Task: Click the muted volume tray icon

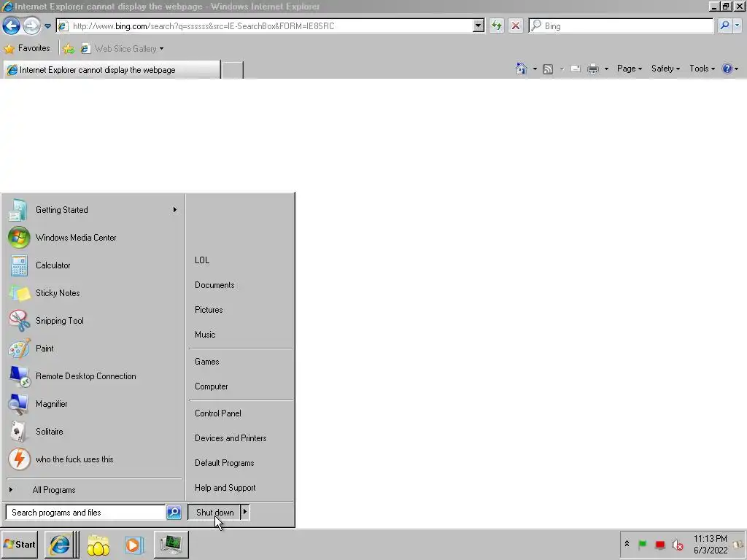Action: tap(677, 544)
